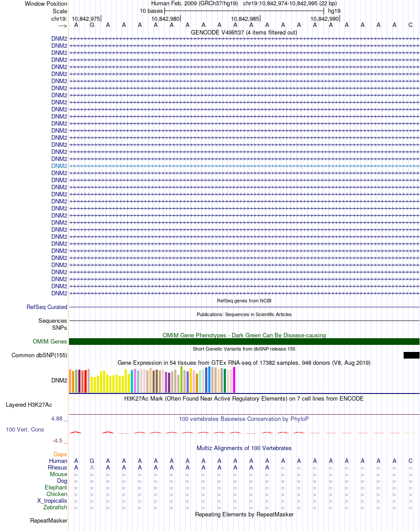The image size is (420, 531).
Task: Click the black dbSNP variant block
Action: pos(411,355)
